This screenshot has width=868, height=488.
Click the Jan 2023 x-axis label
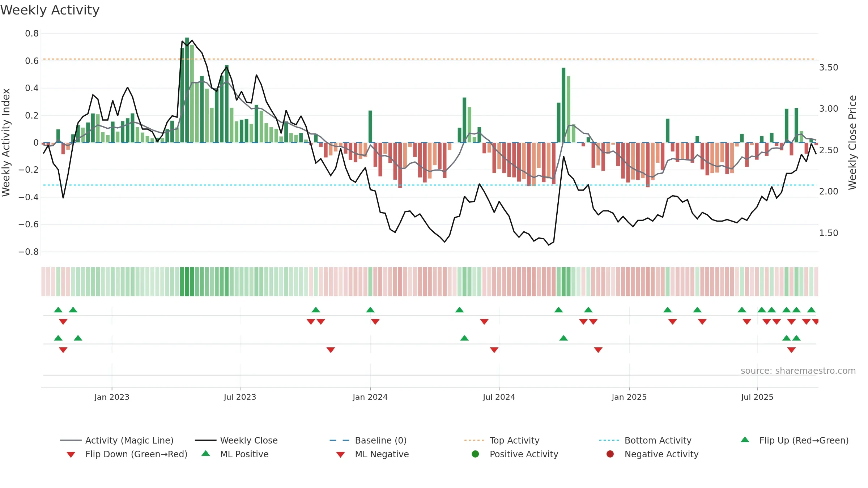[112, 397]
